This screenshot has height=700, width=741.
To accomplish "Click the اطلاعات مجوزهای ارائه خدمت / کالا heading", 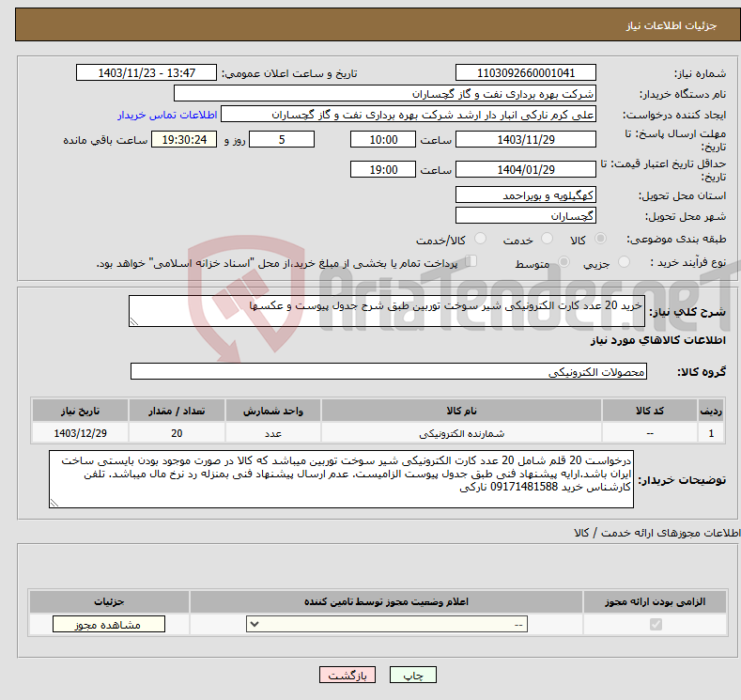I will tap(656, 533).
